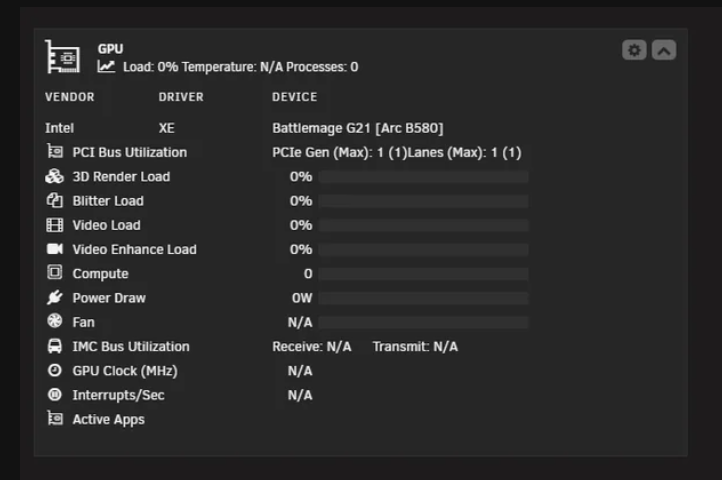Click the PCI Bus Utilization label

(130, 152)
